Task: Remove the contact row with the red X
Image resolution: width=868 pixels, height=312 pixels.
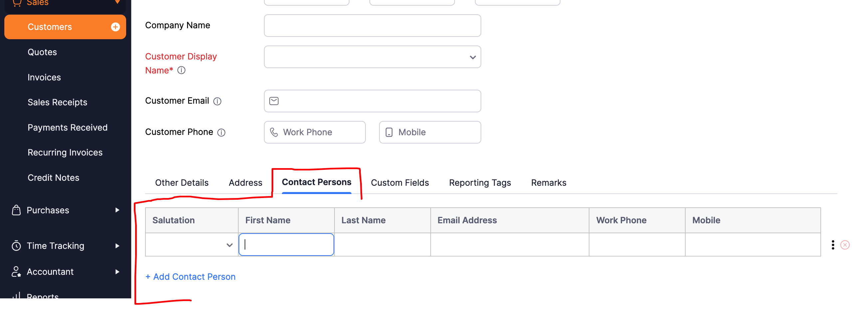Action: [x=845, y=245]
